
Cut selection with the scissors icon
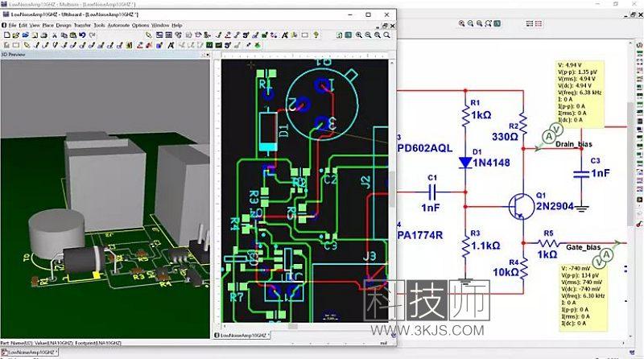54,35
